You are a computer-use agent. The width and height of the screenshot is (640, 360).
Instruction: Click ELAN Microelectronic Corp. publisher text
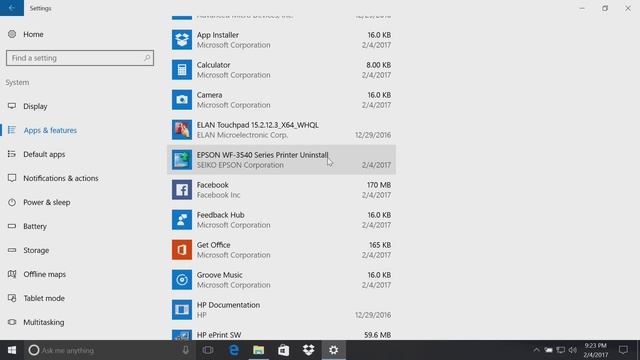tap(242, 135)
